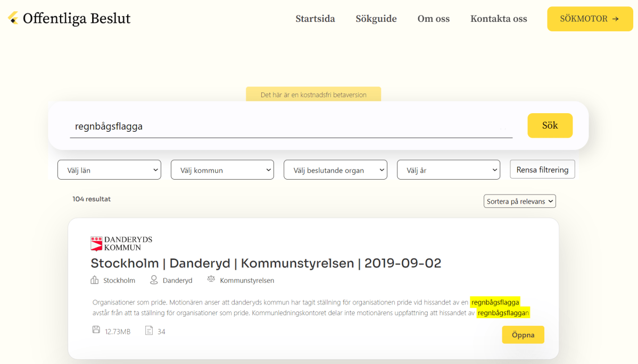
Task: Visit the Kontakta oss page
Action: coord(498,19)
